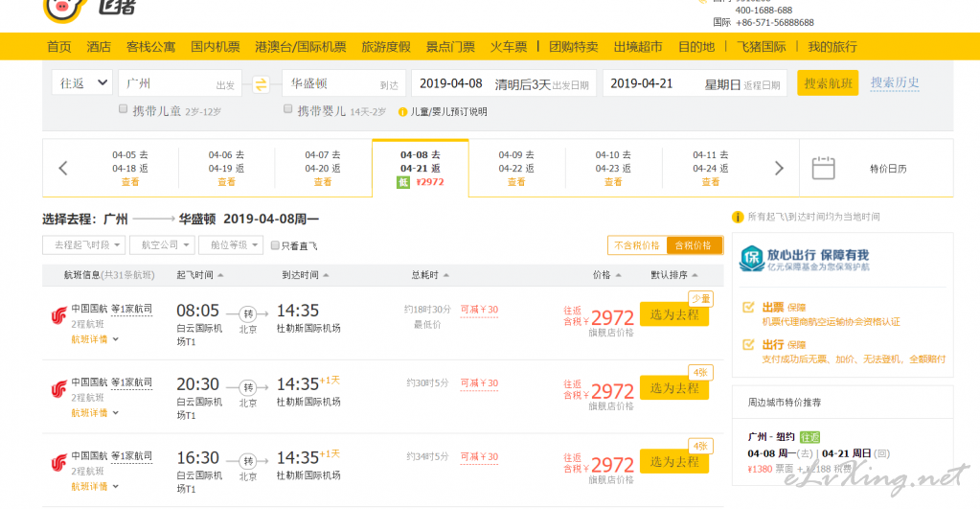Sort flights by 起飞时间
The width and height of the screenshot is (980, 509).
pyautogui.click(x=199, y=275)
